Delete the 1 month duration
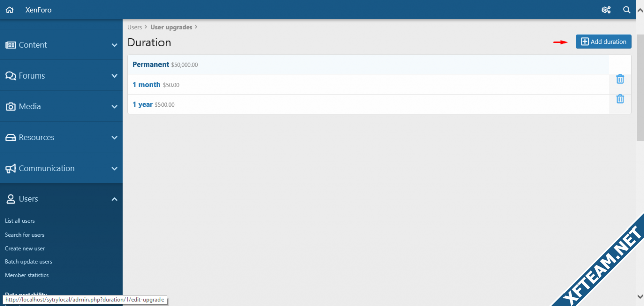Viewport: 644px width, 306px height. point(620,79)
